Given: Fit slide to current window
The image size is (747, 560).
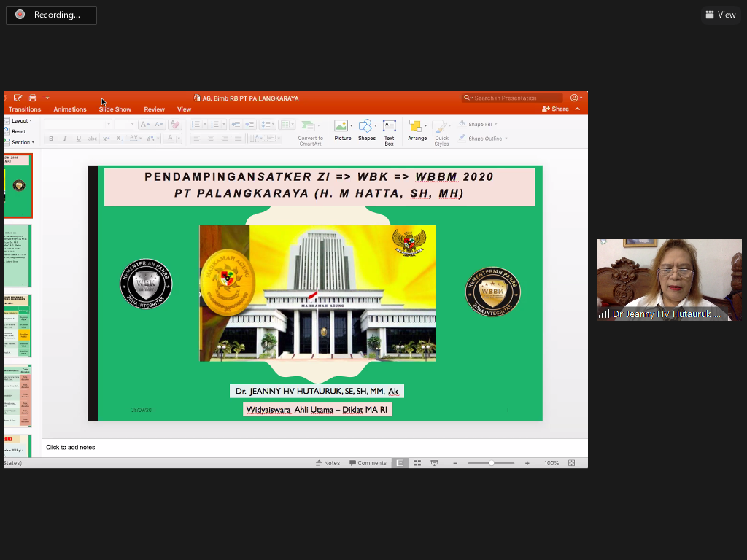Looking at the screenshot, I should click(x=572, y=463).
